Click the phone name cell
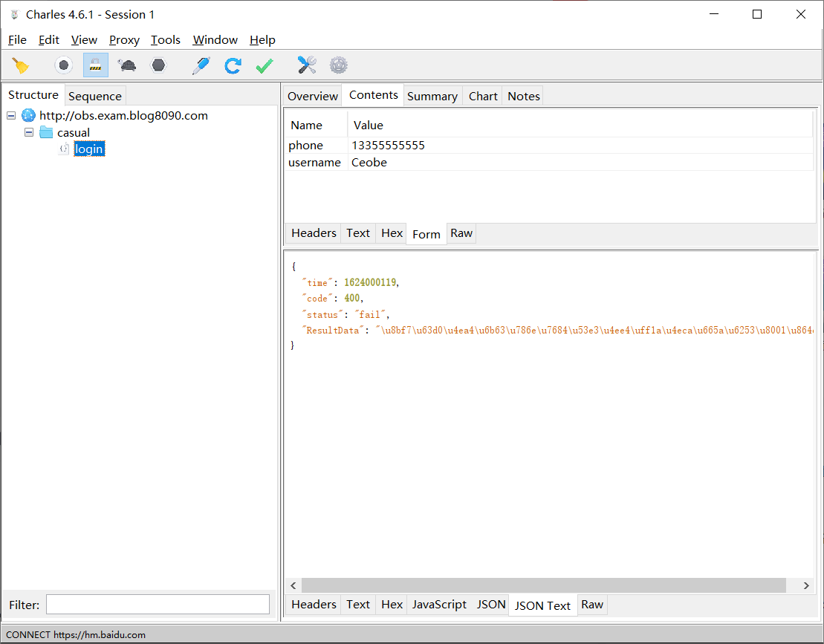This screenshot has width=824, height=644. [317, 146]
